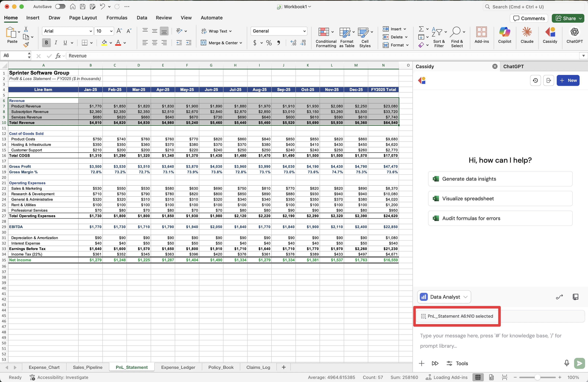588x382 pixels.
Task: Expand the Merge & Center options
Action: (241, 43)
